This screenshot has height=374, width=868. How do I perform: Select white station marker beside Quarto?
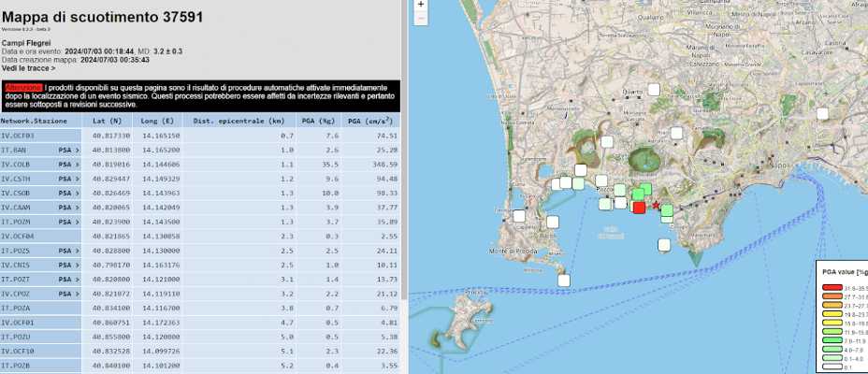coord(655,90)
